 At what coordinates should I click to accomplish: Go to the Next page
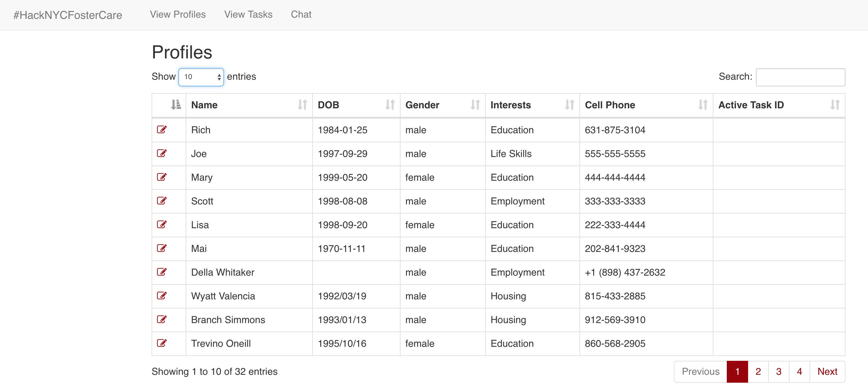click(827, 371)
